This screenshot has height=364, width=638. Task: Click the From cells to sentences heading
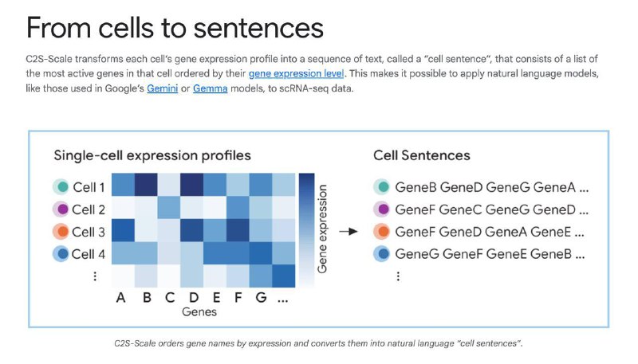pyautogui.click(x=175, y=28)
